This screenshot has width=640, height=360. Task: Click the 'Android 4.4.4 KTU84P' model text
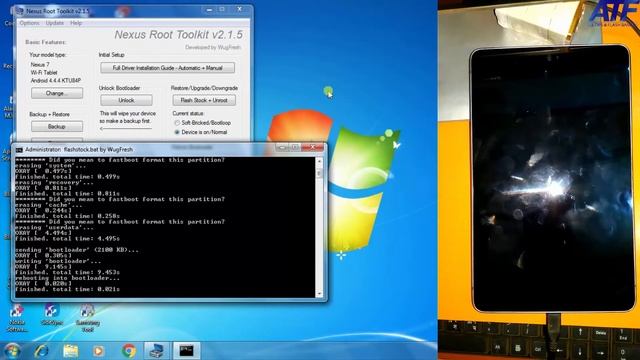click(x=56, y=80)
